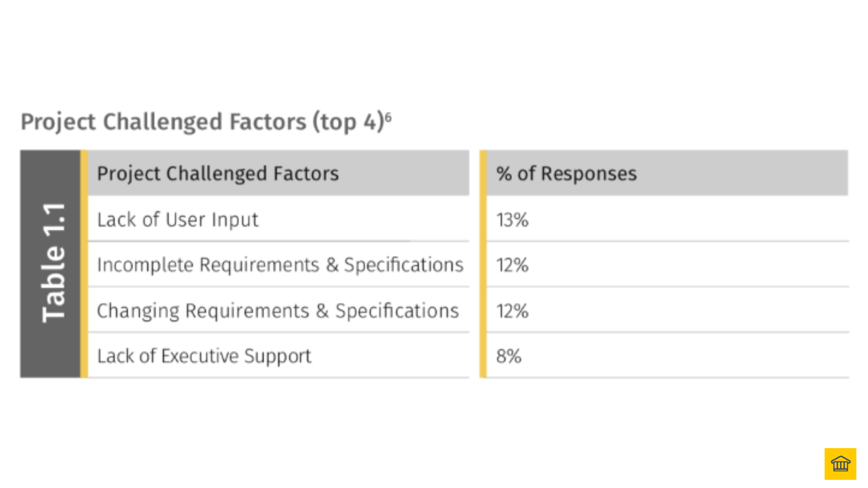This screenshot has height=488, width=868.
Task: Click the 8% value for Executive Support
Action: click(508, 356)
